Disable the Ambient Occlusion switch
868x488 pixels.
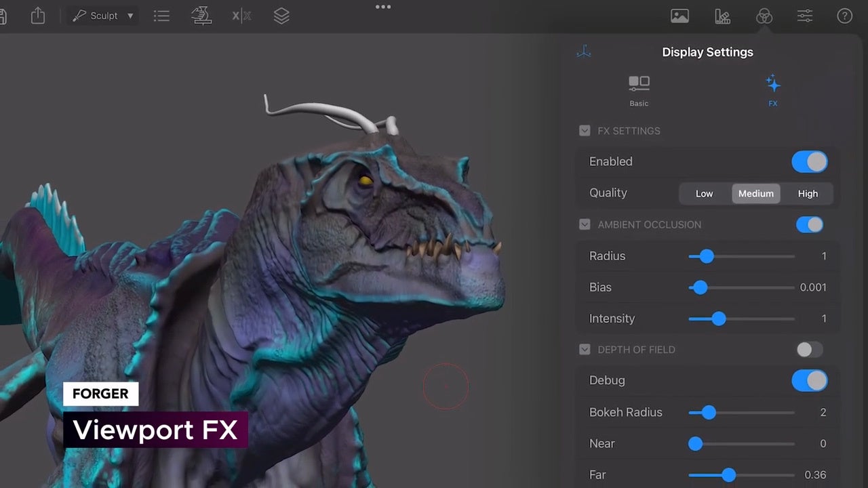810,224
